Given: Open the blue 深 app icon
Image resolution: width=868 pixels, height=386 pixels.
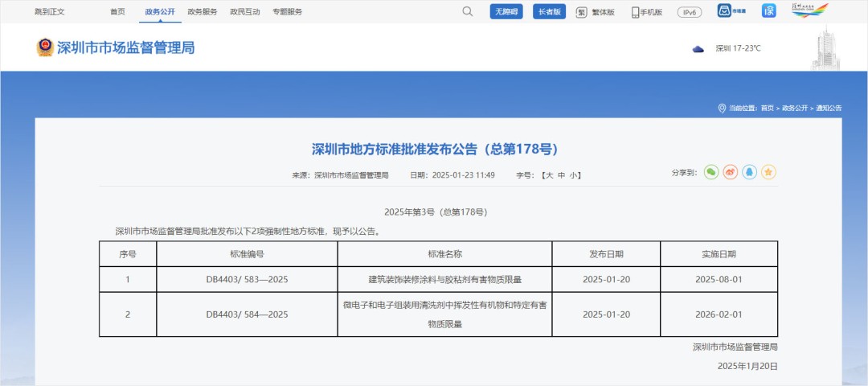Looking at the screenshot, I should pyautogui.click(x=769, y=11).
